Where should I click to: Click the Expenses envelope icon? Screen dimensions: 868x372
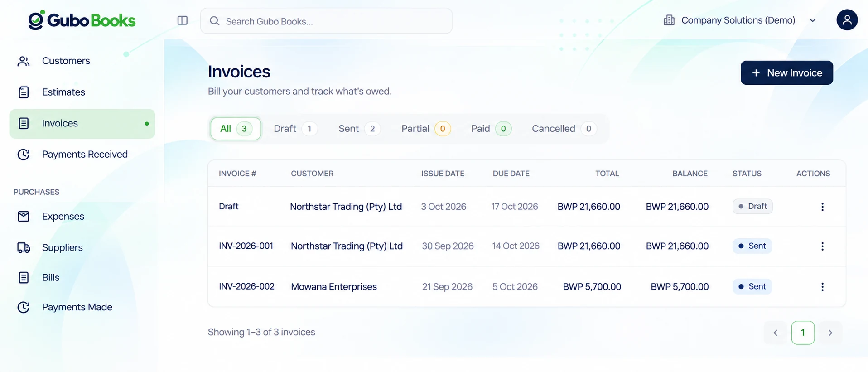click(24, 217)
